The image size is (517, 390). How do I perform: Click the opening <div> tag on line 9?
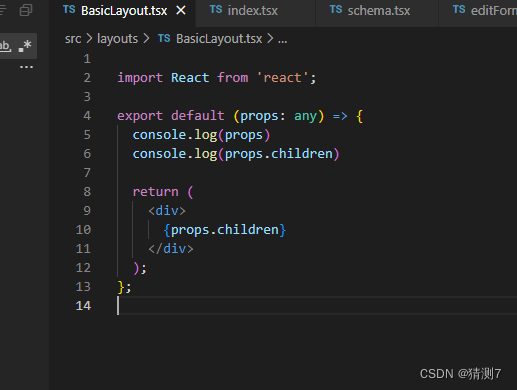(167, 211)
